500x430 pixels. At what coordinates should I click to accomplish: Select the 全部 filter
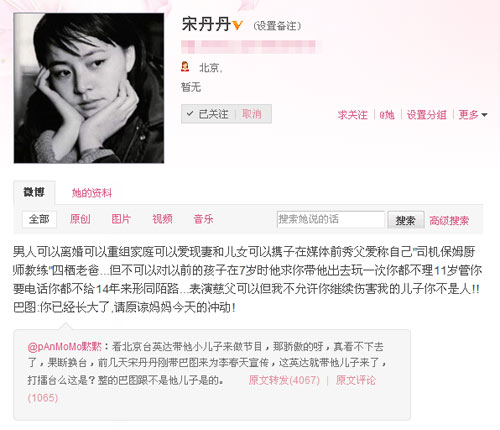(x=39, y=219)
